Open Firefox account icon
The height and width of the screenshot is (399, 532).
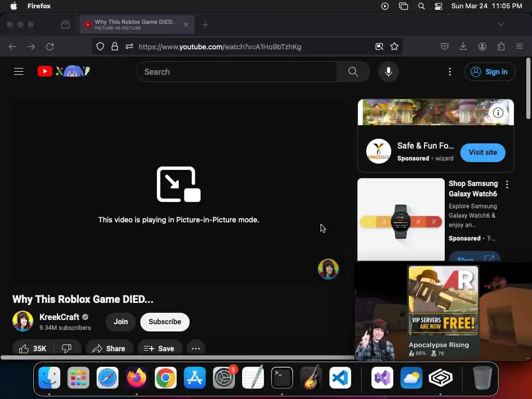click(482, 46)
